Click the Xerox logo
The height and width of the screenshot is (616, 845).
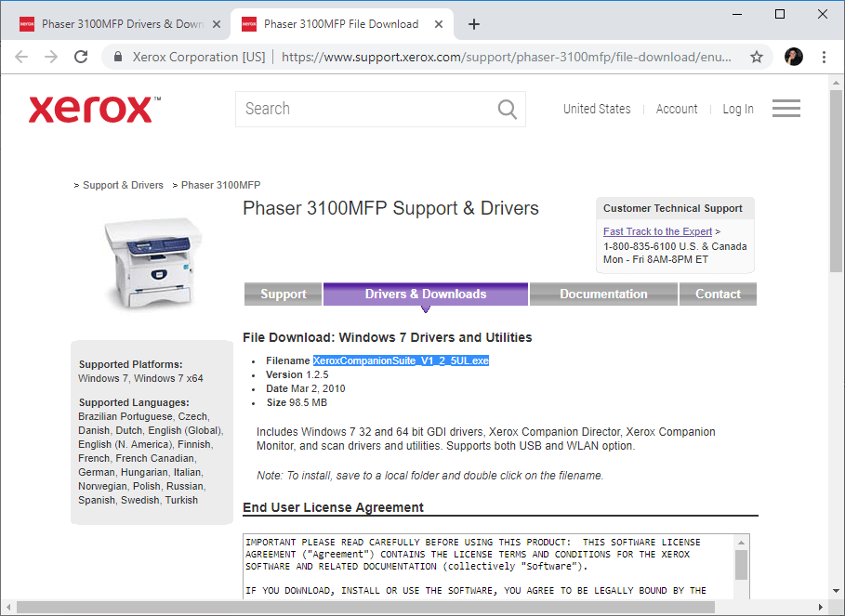[x=94, y=110]
